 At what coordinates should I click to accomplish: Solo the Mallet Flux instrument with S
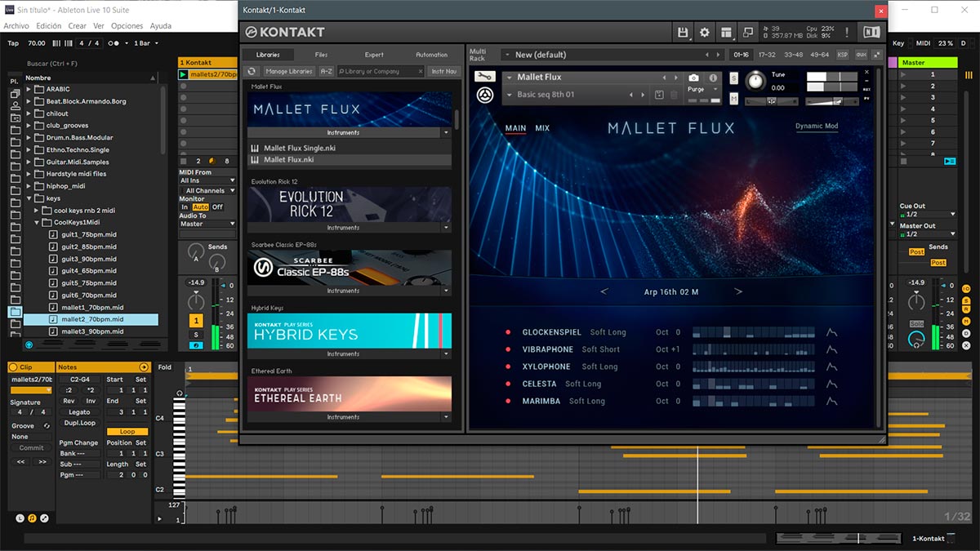tap(733, 78)
